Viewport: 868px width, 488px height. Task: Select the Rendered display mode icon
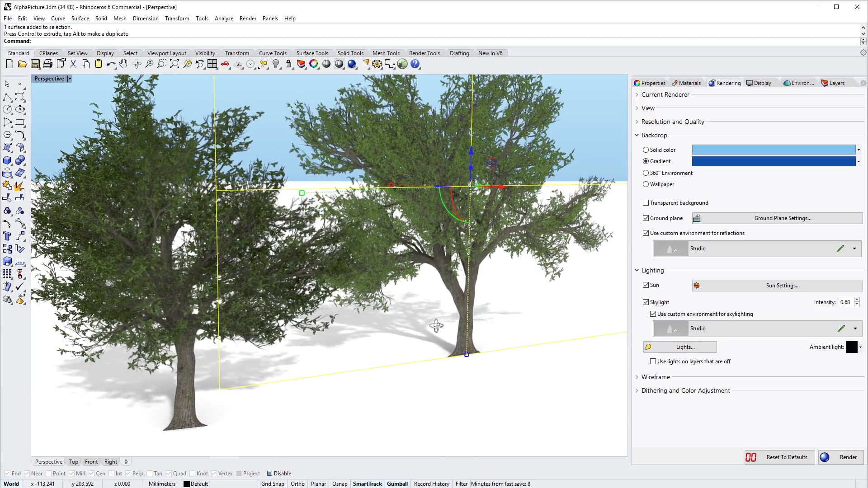[x=352, y=64]
